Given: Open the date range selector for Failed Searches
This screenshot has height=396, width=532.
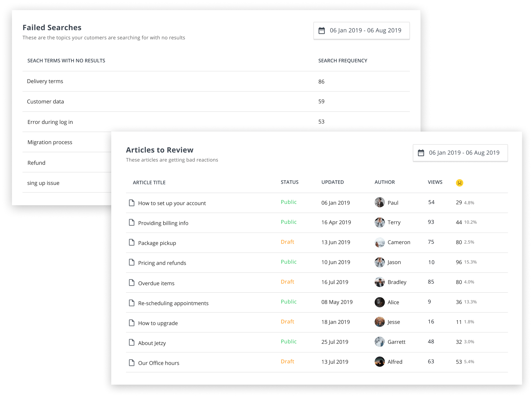Looking at the screenshot, I should (362, 30).
